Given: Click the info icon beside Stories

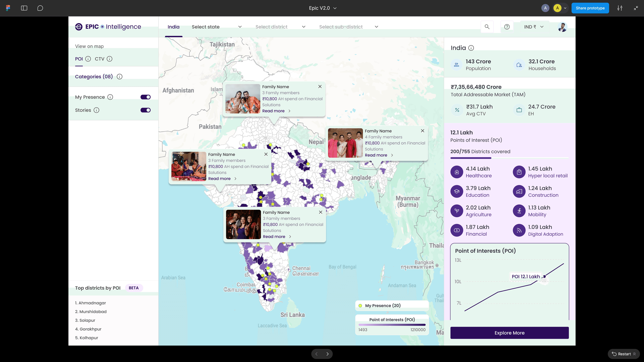Looking at the screenshot, I should [97, 110].
